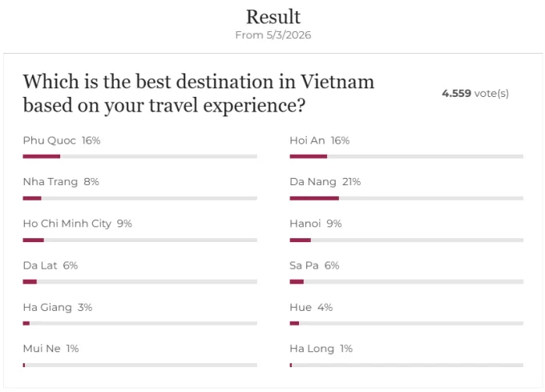Click the Hue 4% label

[311, 307]
